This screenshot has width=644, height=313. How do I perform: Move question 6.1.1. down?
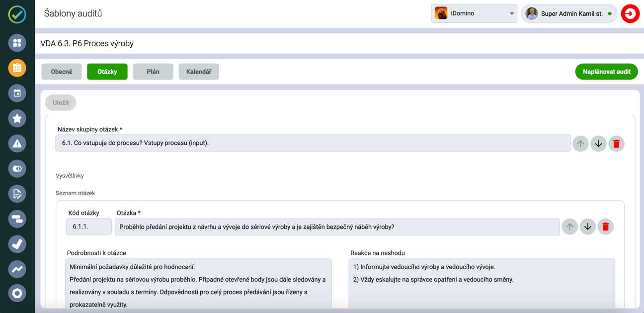pyautogui.click(x=587, y=227)
